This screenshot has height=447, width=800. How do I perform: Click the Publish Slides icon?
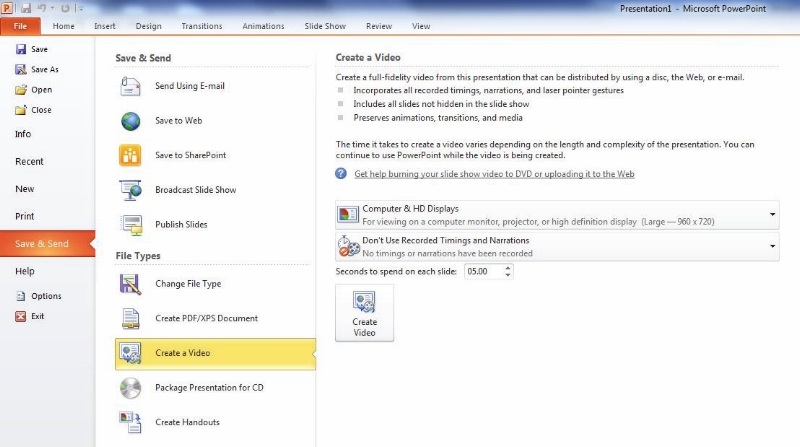tap(131, 224)
